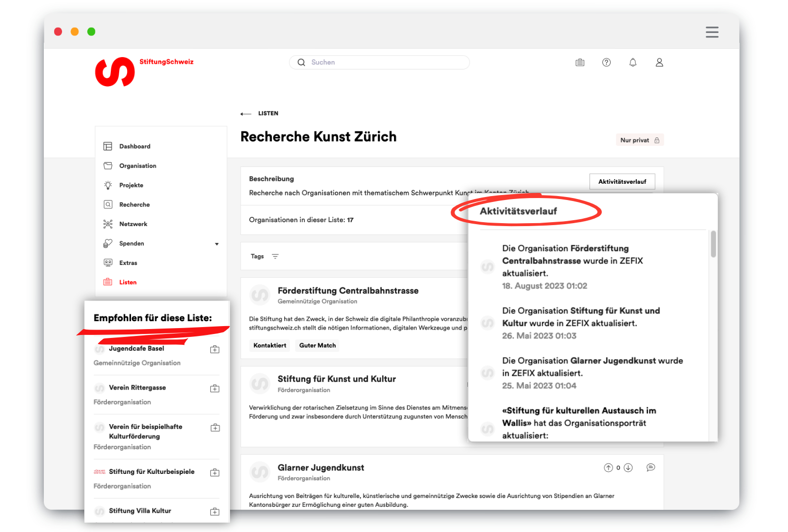This screenshot has height=532, width=788.
Task: Click the Aktivitätsverlauf button
Action: click(x=622, y=182)
